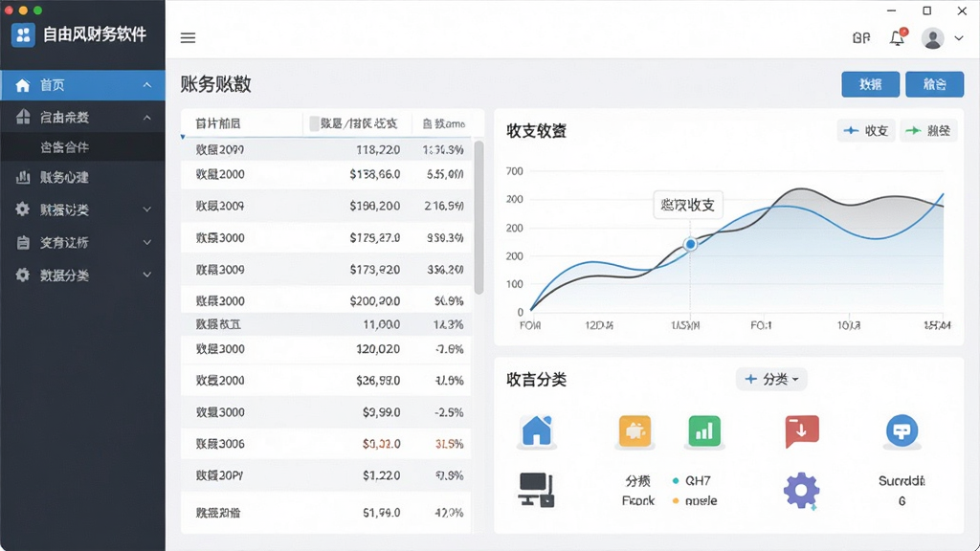Click the app logo in sidebar
The width and height of the screenshot is (980, 551).
pyautogui.click(x=23, y=34)
